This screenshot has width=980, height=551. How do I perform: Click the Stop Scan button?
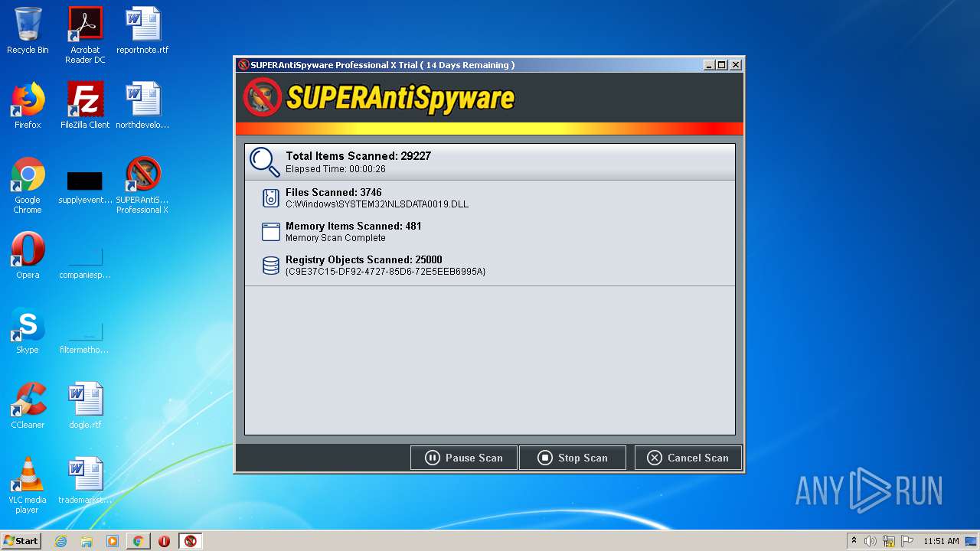[573, 458]
